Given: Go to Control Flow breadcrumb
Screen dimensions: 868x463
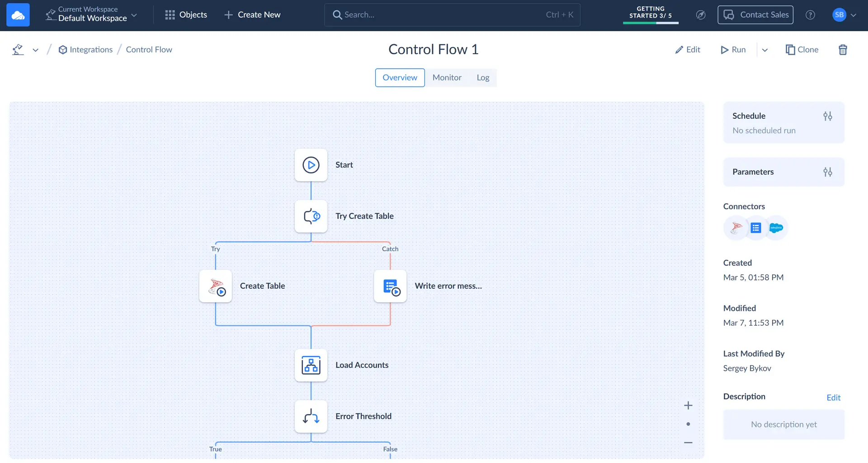Looking at the screenshot, I should [149, 50].
